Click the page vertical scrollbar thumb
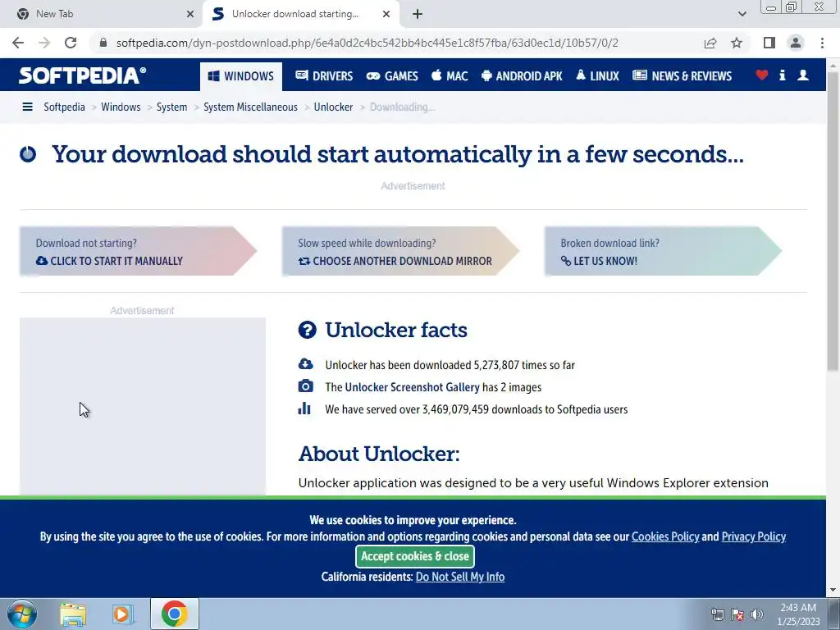 [833, 220]
